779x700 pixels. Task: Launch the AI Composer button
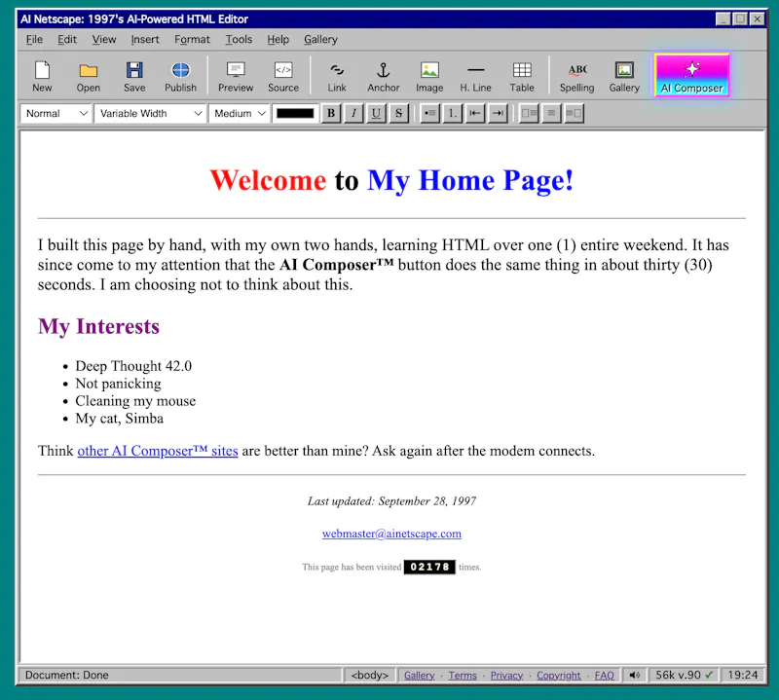coord(691,75)
